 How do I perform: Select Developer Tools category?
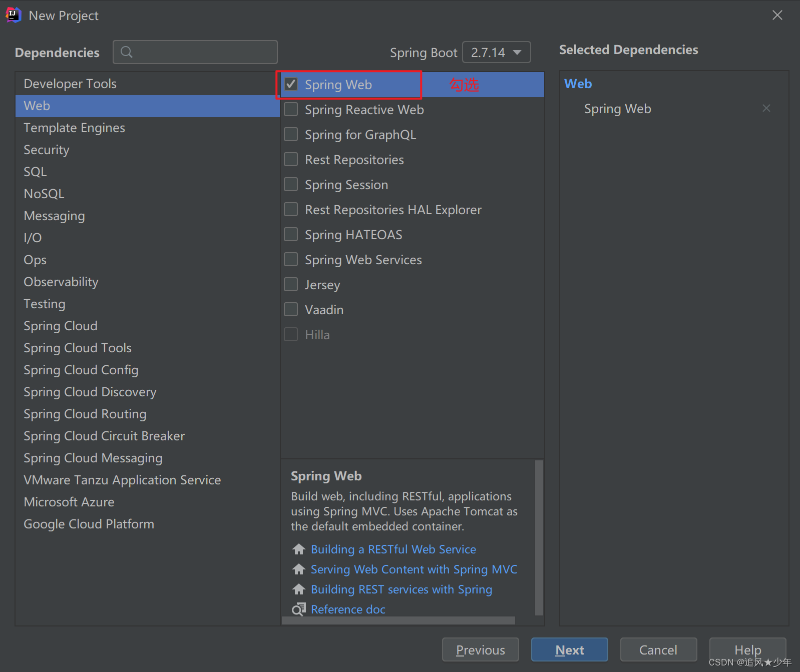tap(148, 84)
